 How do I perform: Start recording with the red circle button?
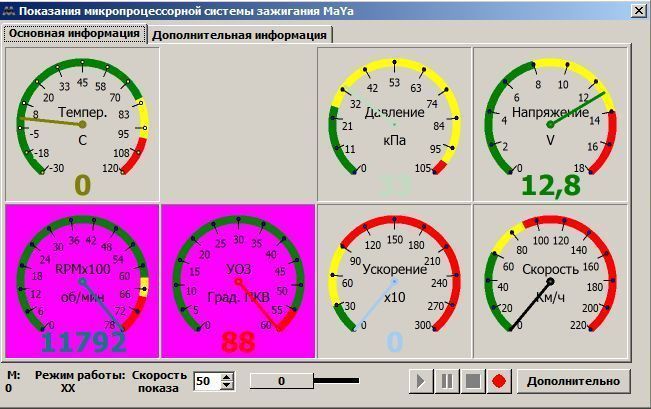[x=498, y=381]
